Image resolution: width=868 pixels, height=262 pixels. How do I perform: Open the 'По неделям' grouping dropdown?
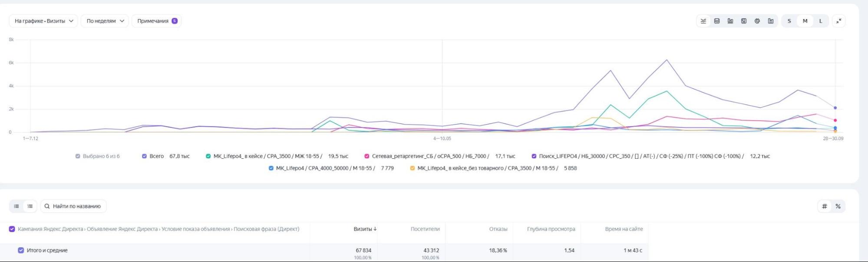pos(105,21)
